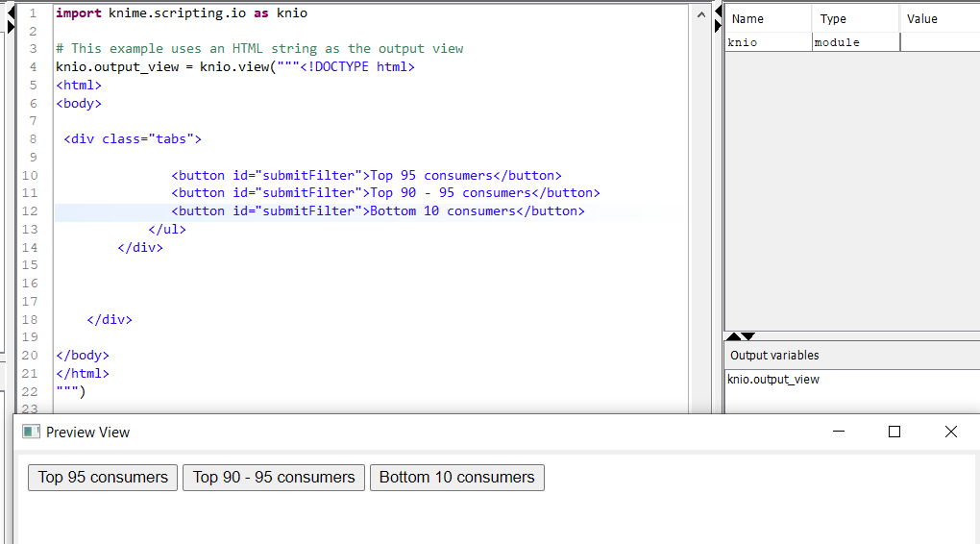This screenshot has height=544, width=980.
Task: Close the Preview View window
Action: 950,432
